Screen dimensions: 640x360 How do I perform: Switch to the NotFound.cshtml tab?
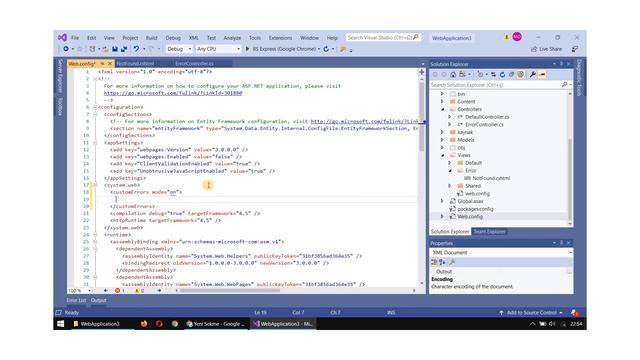coord(136,64)
